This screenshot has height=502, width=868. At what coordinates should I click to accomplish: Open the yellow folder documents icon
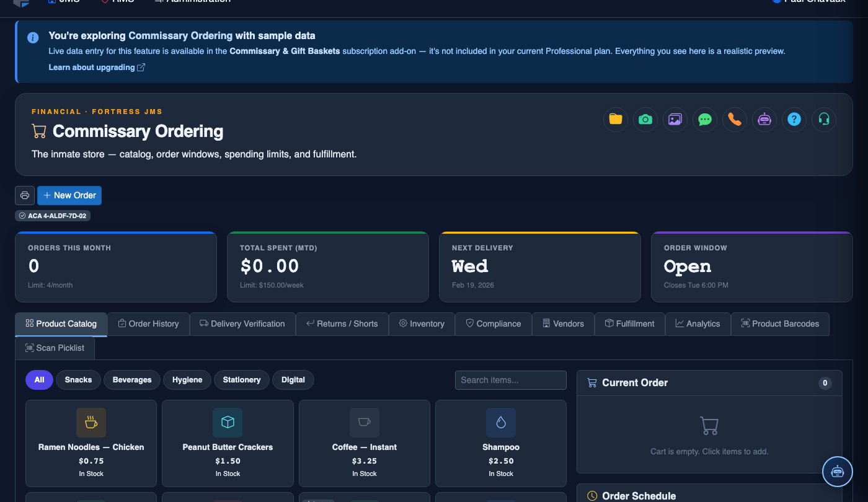[x=616, y=119]
